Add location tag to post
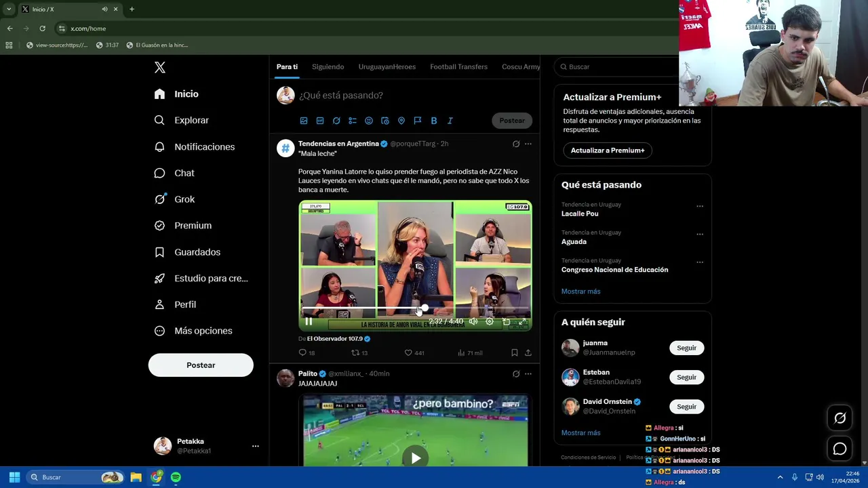The height and width of the screenshot is (488, 868). click(401, 121)
